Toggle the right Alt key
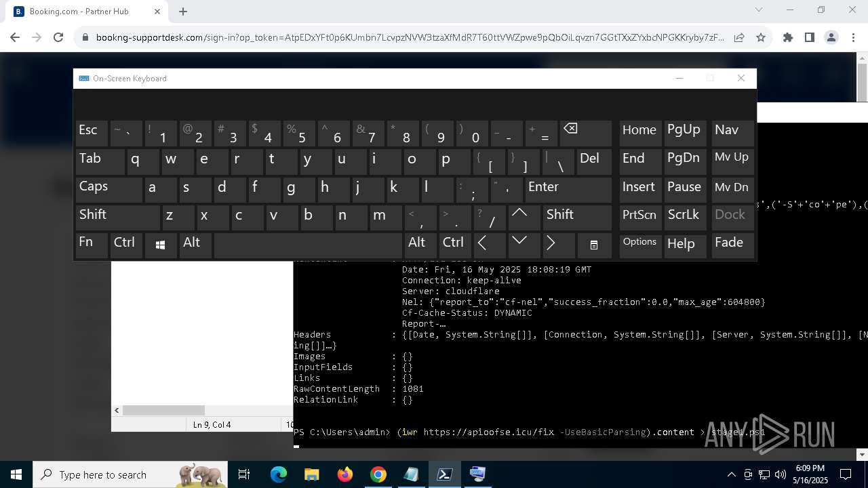 420,245
